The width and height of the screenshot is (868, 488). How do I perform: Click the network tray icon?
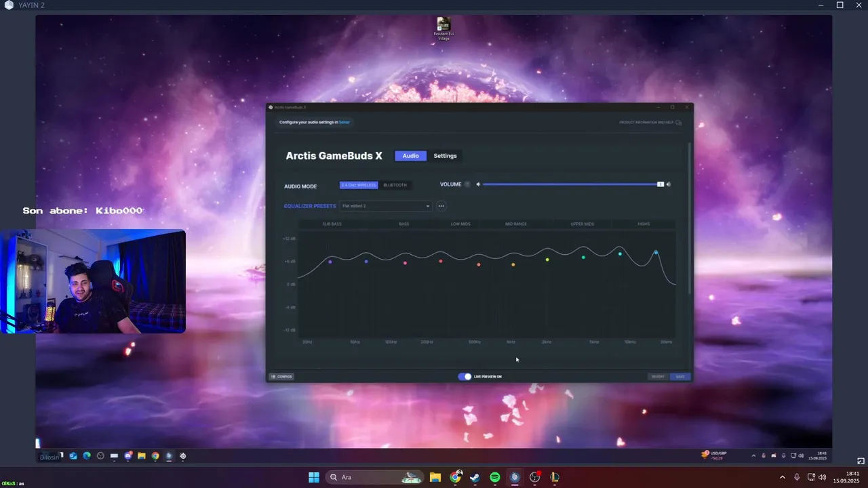tap(811, 477)
